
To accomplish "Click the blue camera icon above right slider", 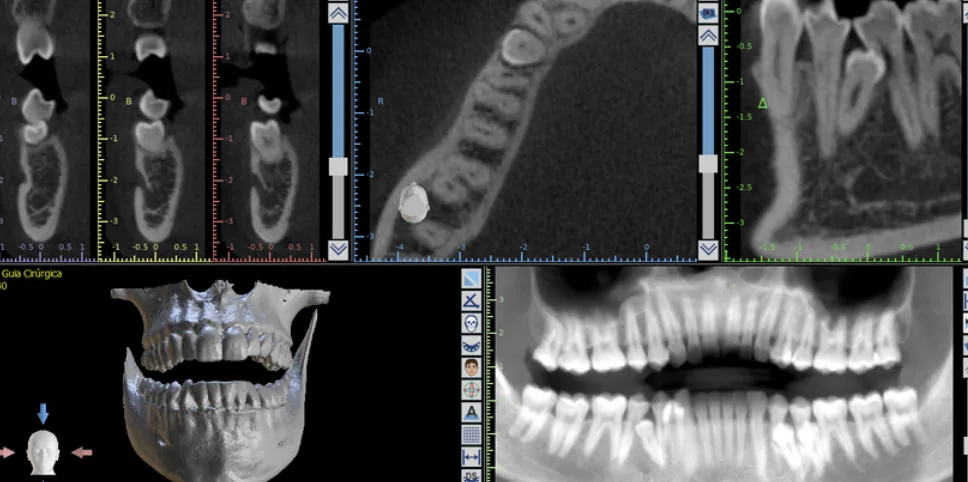I will point(708,12).
